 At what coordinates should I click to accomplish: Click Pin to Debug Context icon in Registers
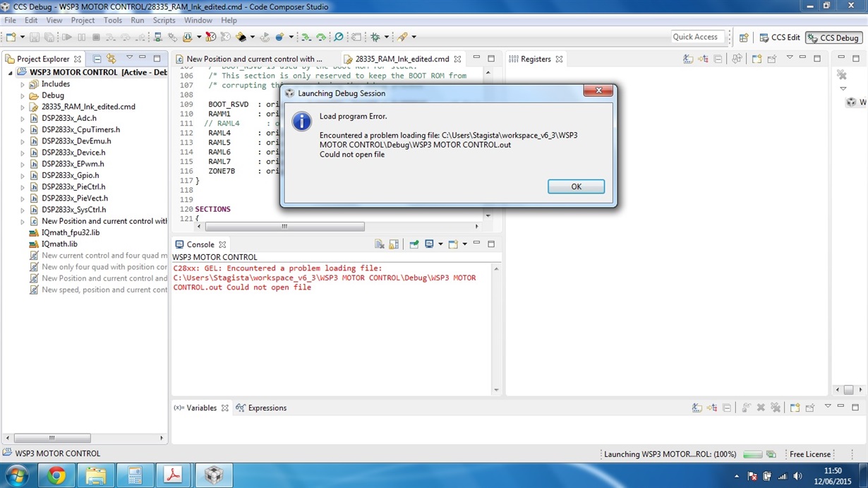(772, 59)
